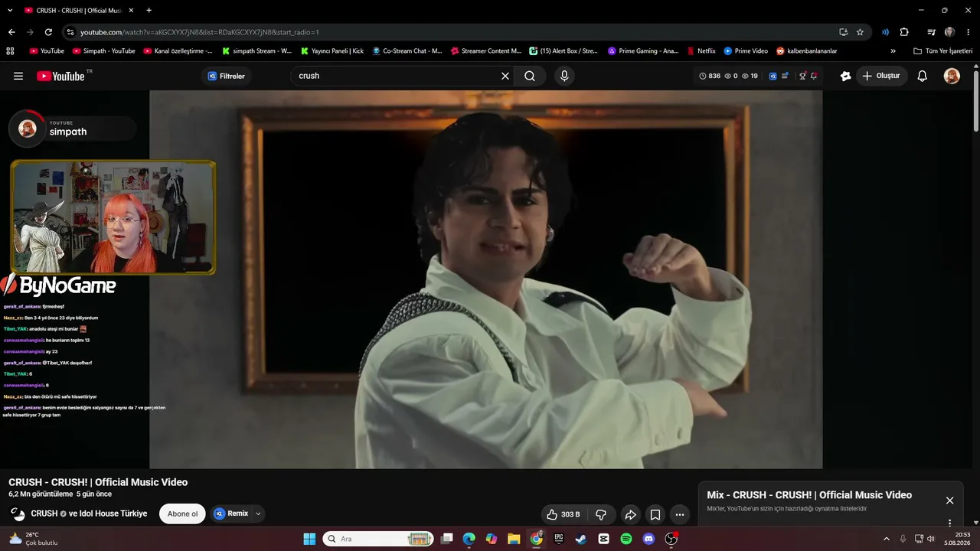The image size is (980, 551).
Task: Click the Oluştur create button
Action: 880,76
